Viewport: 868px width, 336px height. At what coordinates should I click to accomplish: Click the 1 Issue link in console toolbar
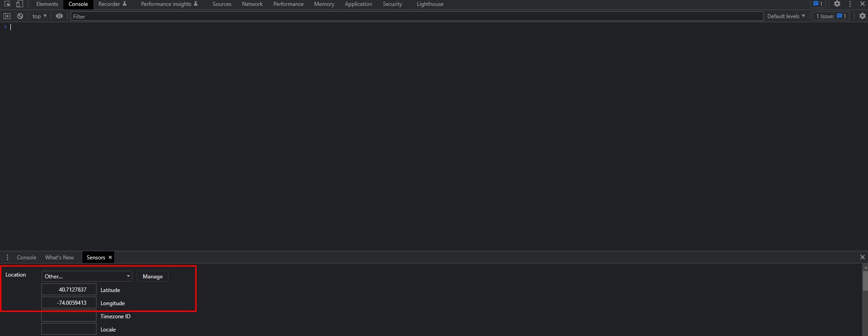point(831,16)
